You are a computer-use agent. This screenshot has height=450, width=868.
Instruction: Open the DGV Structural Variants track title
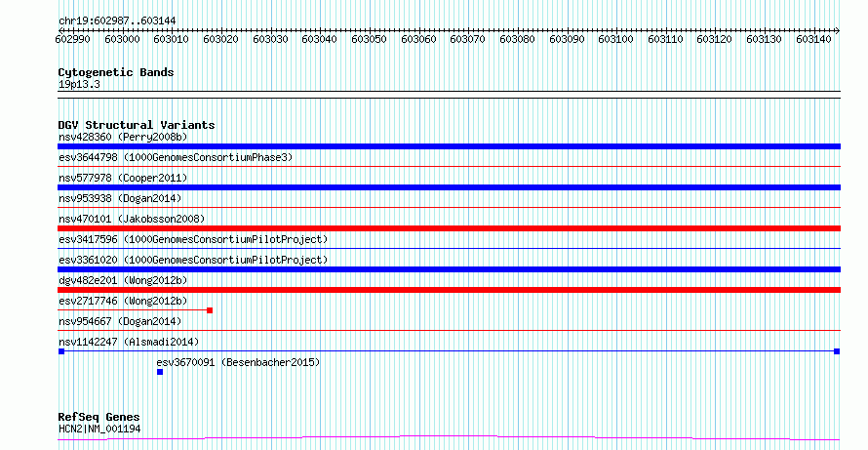point(137,125)
